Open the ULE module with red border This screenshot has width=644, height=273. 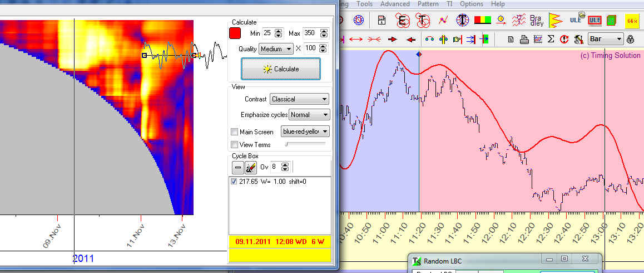595,21
